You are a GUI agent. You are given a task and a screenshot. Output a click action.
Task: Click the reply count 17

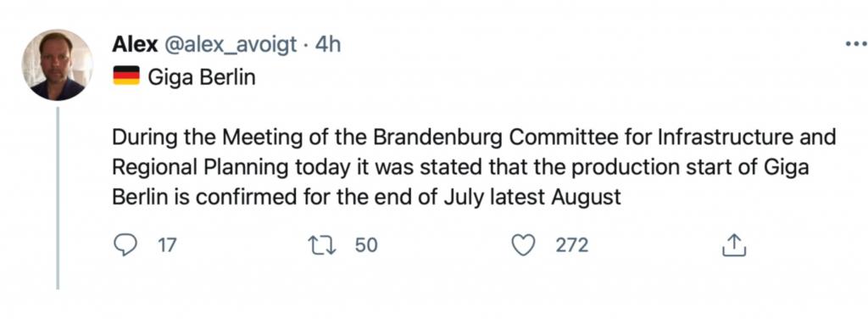click(167, 245)
